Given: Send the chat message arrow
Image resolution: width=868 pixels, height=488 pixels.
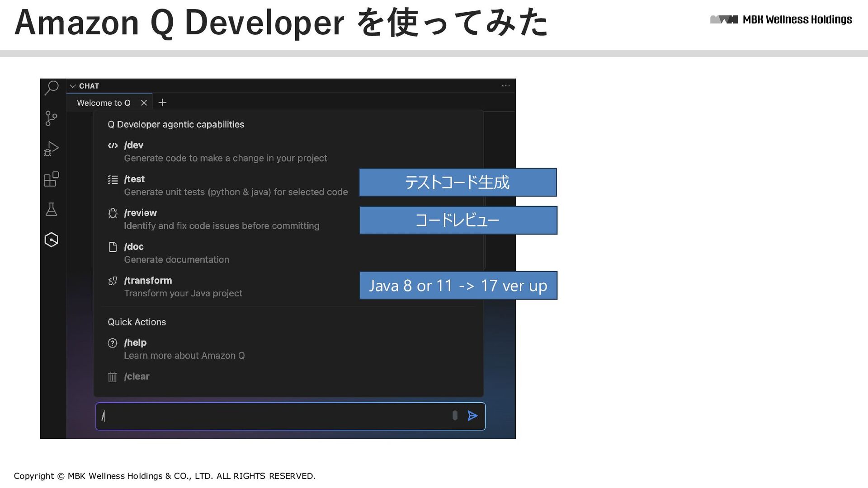Looking at the screenshot, I should [x=472, y=416].
